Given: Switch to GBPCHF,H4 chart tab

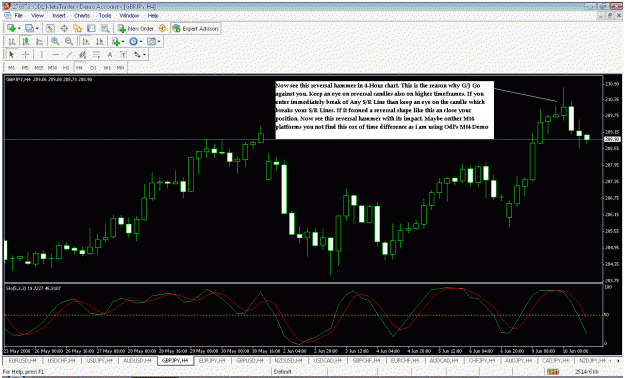Looking at the screenshot, I should (x=366, y=360).
